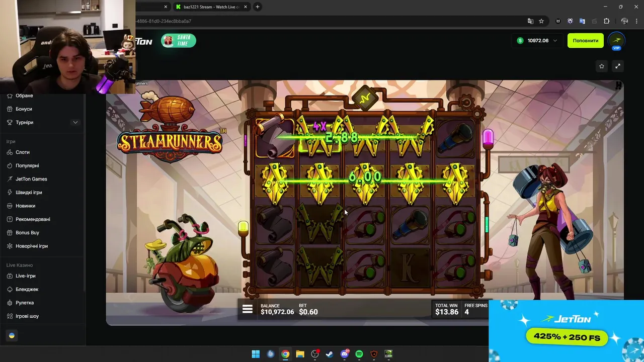The height and width of the screenshot is (362, 644).
Task: Open Live-ігри in Live Казино
Action: [x=26, y=276]
